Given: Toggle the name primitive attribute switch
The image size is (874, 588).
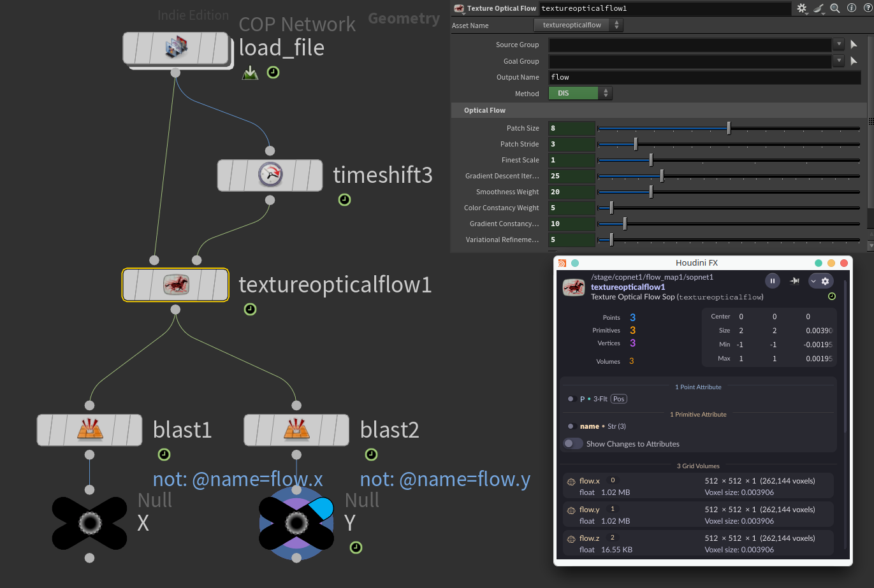Looking at the screenshot, I should [x=571, y=426].
